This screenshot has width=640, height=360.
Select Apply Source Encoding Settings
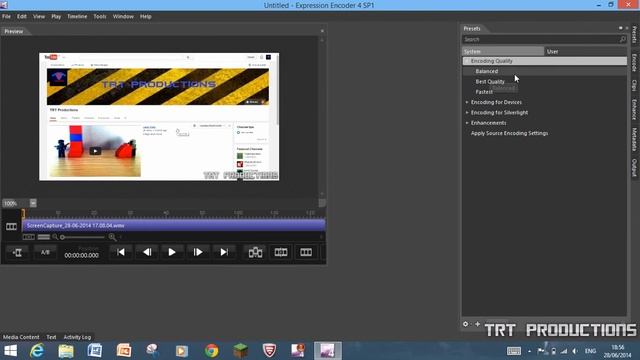(x=509, y=133)
